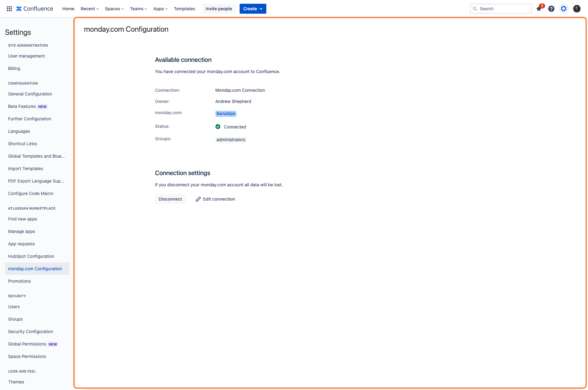Screen dimensions: 588x390
Task: Click the green Connected status checkmark
Action: 218,127
